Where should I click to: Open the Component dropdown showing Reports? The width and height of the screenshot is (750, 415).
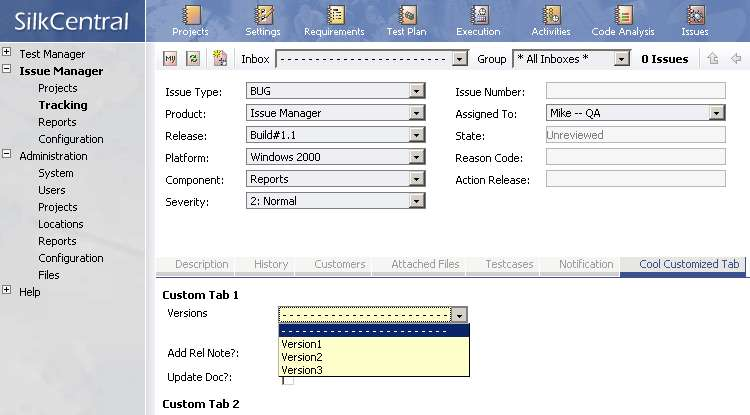pos(335,179)
